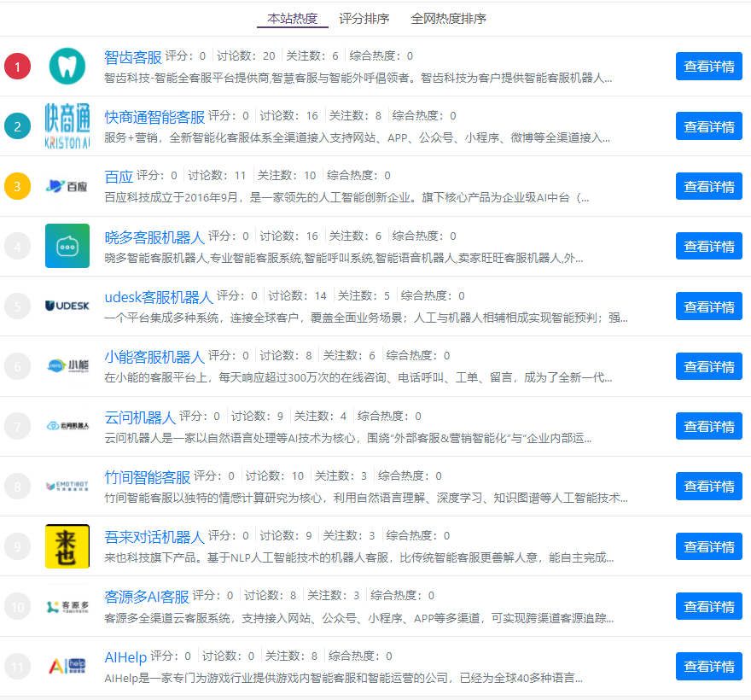Open the 快商通智能客服 title link
Screen dimensions: 751x700
pos(154,117)
